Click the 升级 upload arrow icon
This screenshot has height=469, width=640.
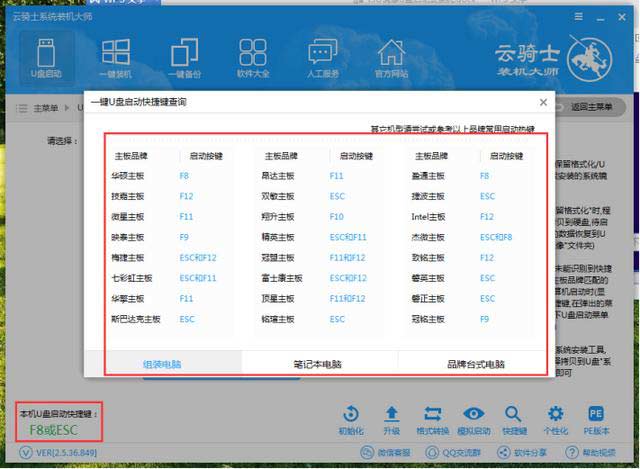click(391, 420)
